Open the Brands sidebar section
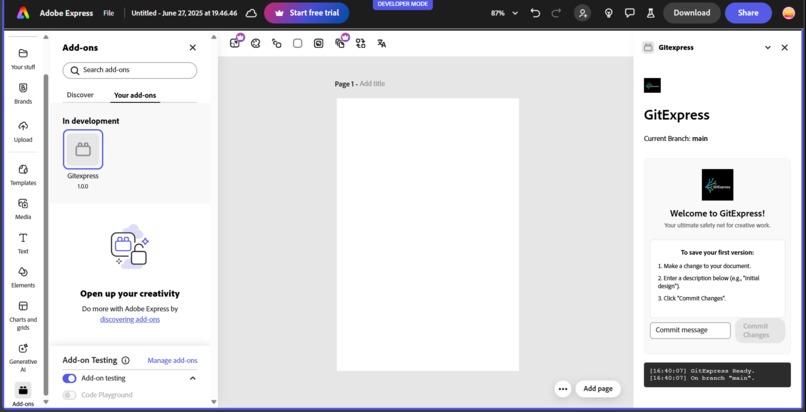806x412 pixels. coord(23,93)
